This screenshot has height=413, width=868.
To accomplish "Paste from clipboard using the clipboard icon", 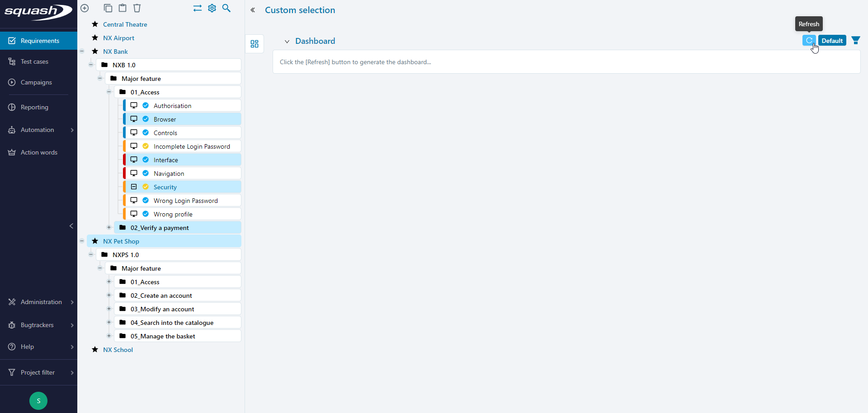I will pos(123,8).
